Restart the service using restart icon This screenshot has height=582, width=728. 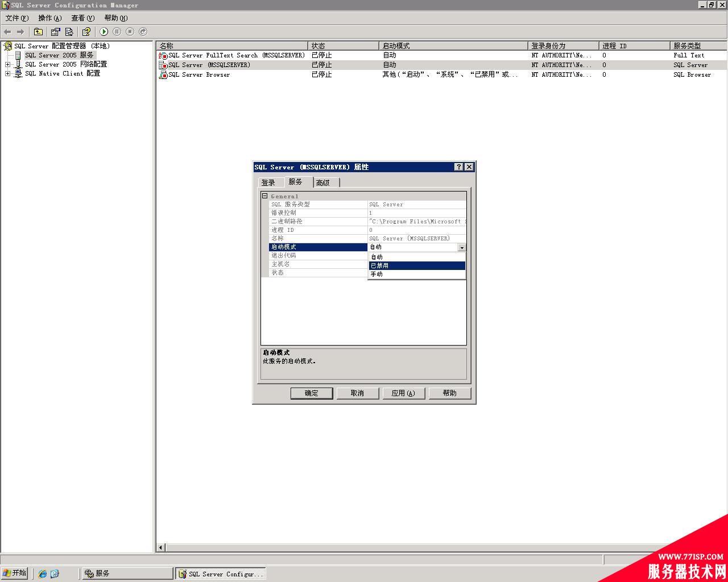(143, 32)
